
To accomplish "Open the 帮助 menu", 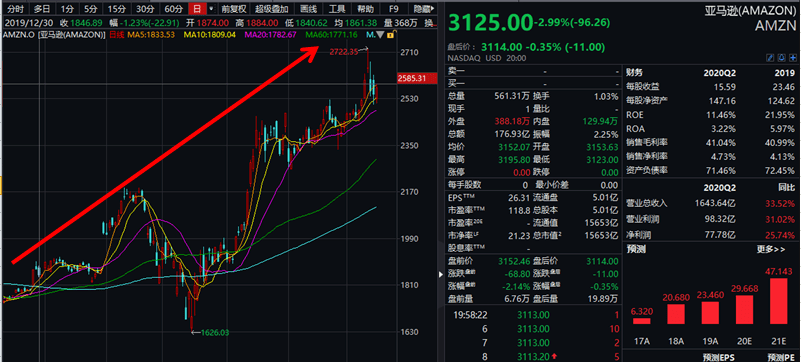I will click(365, 9).
